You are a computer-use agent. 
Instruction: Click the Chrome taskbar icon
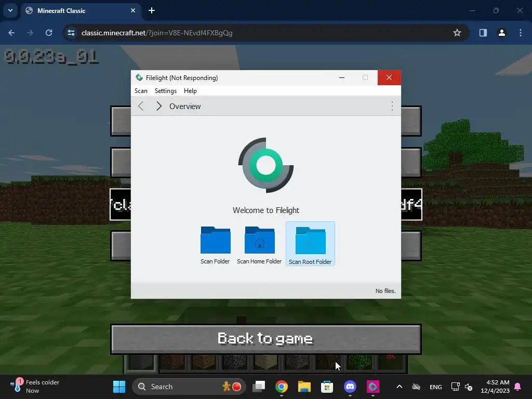282,387
